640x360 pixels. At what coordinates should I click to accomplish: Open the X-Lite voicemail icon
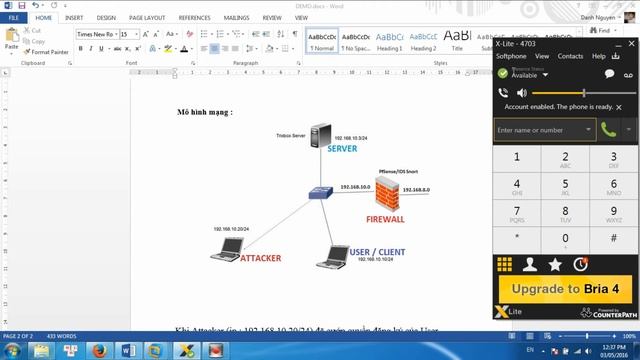pos(628,75)
